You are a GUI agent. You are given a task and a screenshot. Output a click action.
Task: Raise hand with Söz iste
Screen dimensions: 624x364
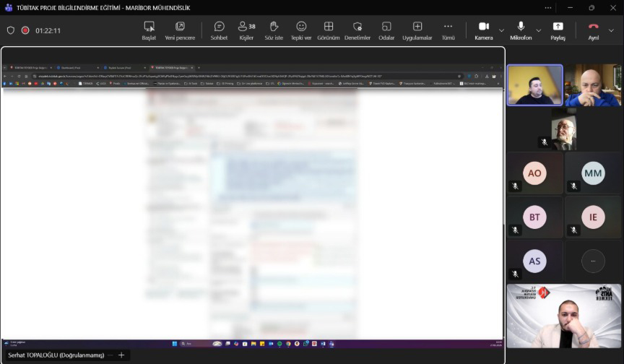tap(274, 30)
